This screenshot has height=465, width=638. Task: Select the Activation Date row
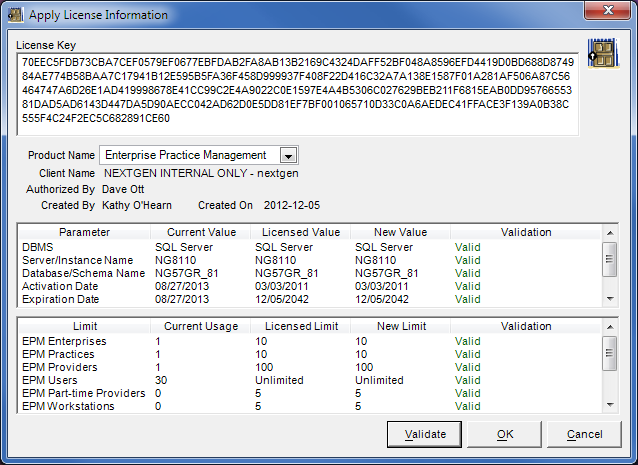(x=309, y=286)
